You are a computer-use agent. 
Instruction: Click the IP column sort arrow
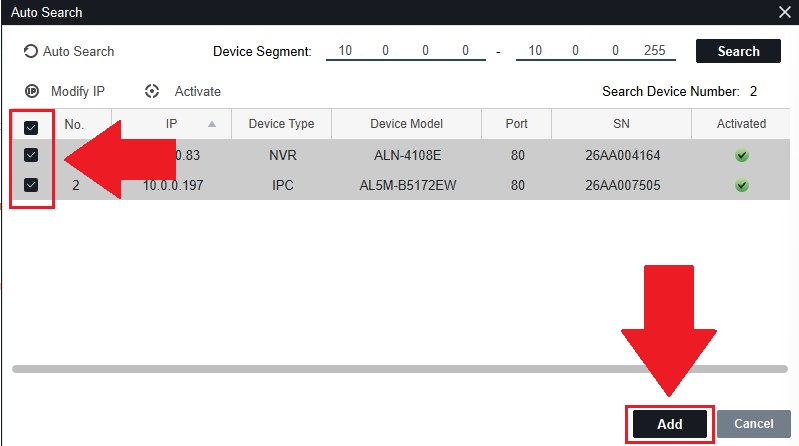pyautogui.click(x=212, y=124)
